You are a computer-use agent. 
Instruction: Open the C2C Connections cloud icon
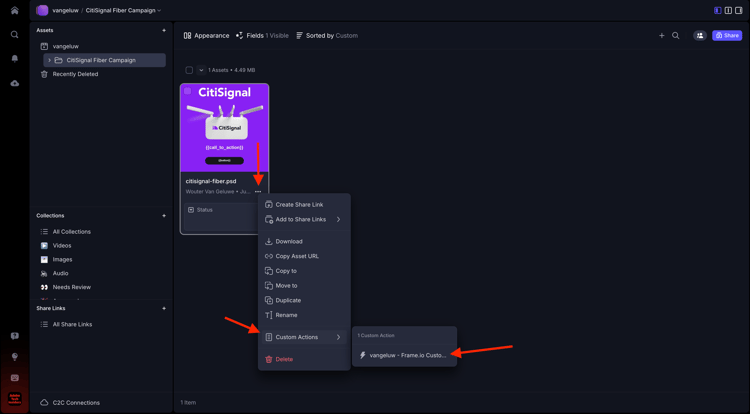click(44, 403)
